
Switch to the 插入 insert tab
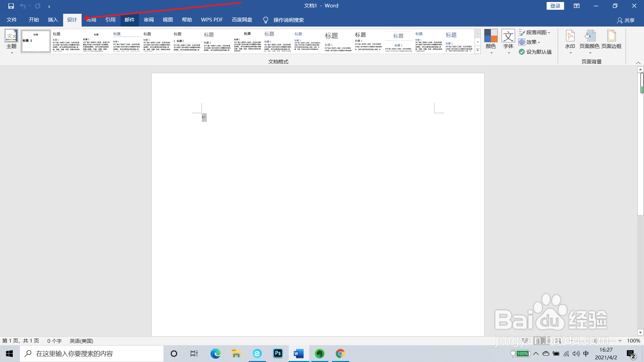click(x=53, y=20)
